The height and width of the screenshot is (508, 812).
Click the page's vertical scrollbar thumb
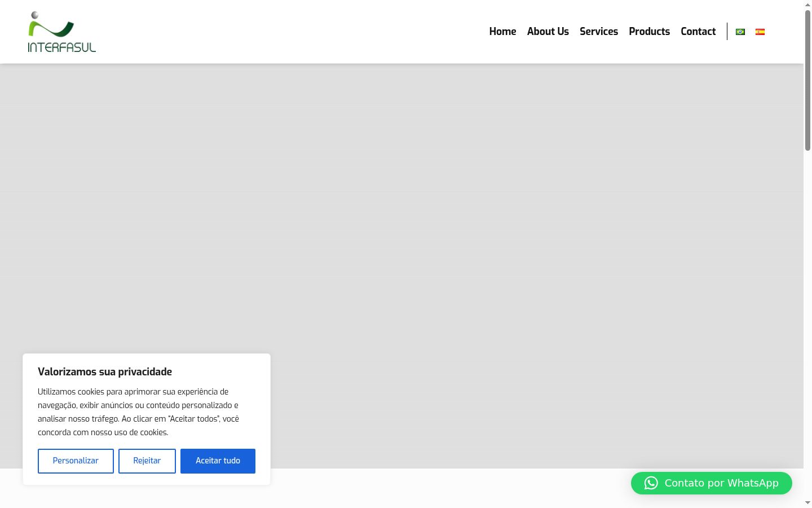click(x=807, y=80)
